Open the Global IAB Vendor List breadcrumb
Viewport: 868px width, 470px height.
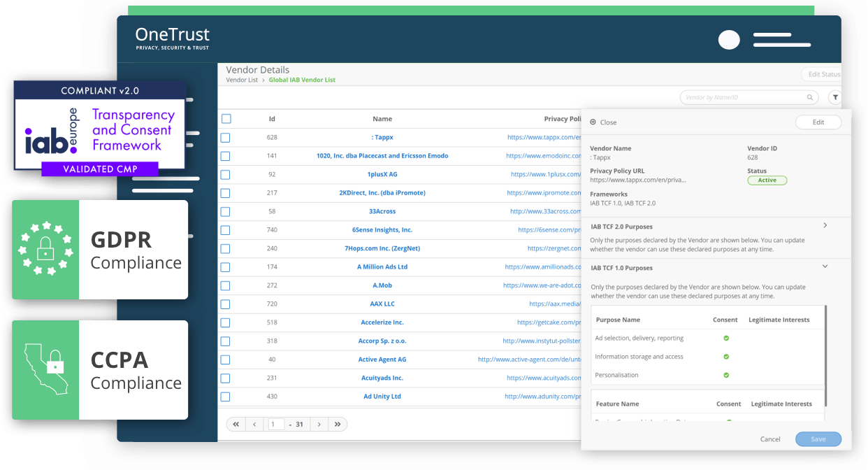point(302,80)
